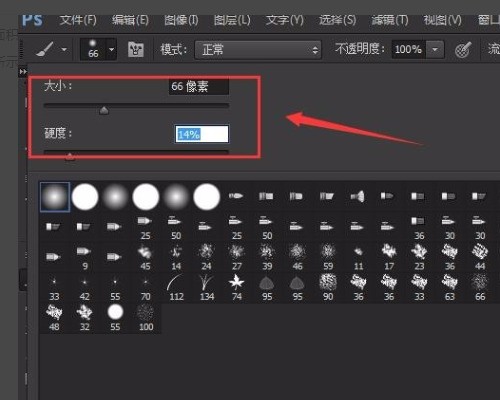The height and width of the screenshot is (400, 500).
Task: Click the 硬度 hardness slider handle
Action: click(x=70, y=156)
